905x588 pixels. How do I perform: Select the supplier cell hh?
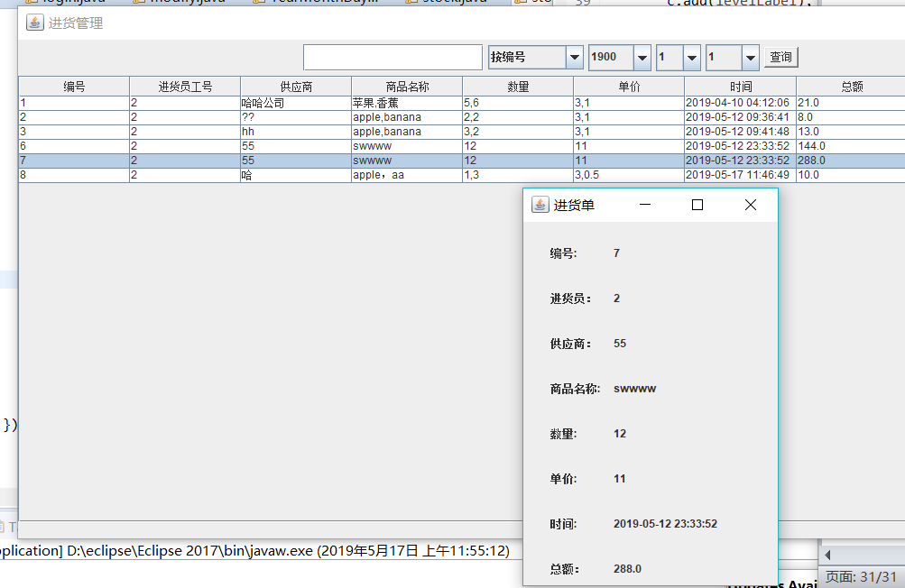coord(296,132)
